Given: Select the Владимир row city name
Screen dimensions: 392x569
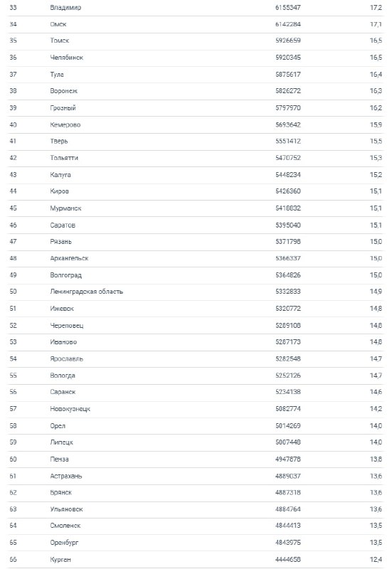Looking at the screenshot, I should point(65,8).
